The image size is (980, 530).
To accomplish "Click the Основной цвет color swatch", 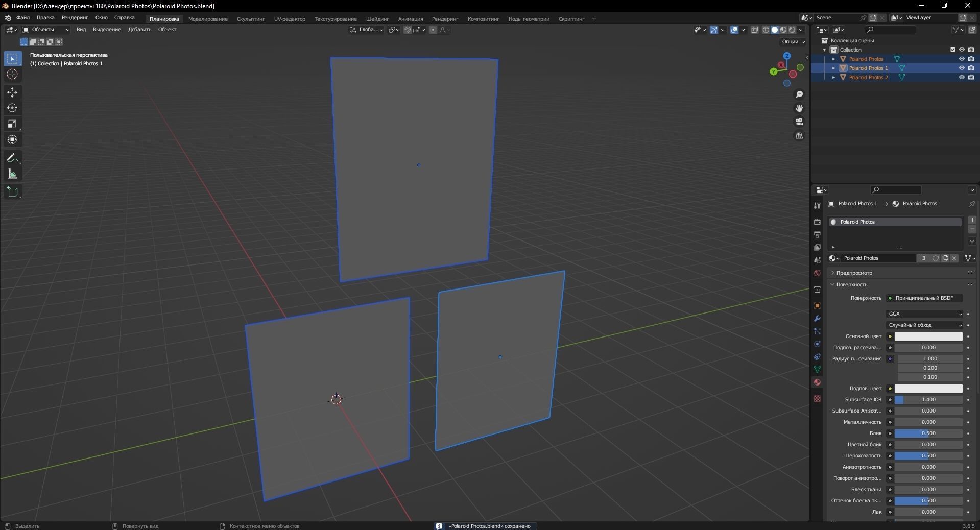I will pyautogui.click(x=928, y=336).
